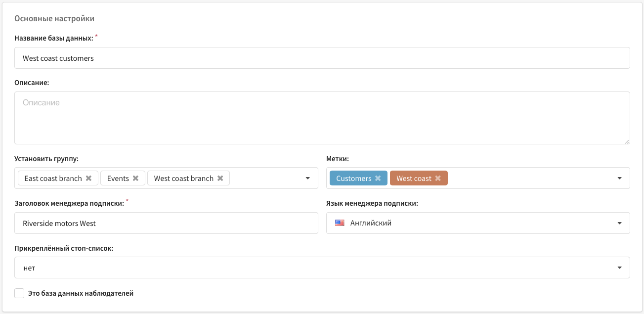
Task: Remove the West coast branch group tag
Action: 220,179
